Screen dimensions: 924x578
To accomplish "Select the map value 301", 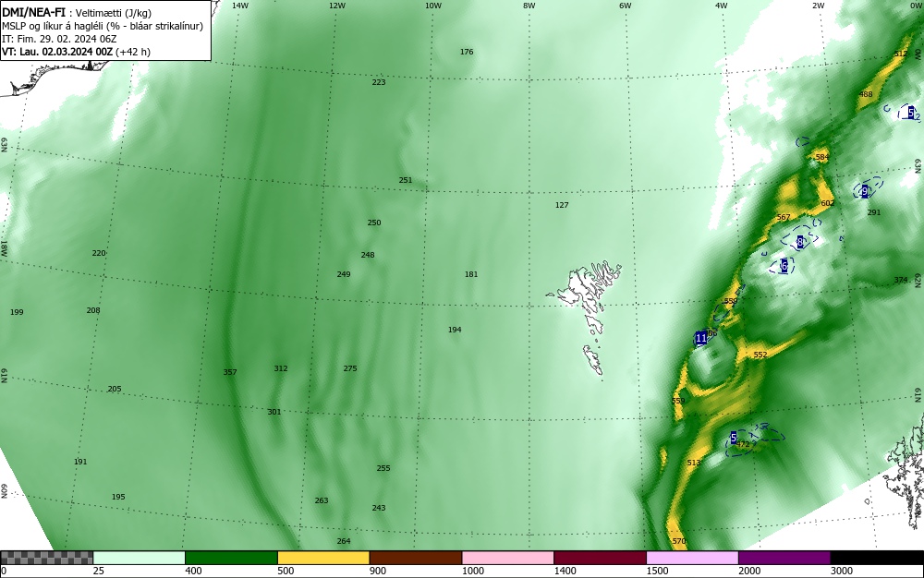I will click(x=274, y=412).
